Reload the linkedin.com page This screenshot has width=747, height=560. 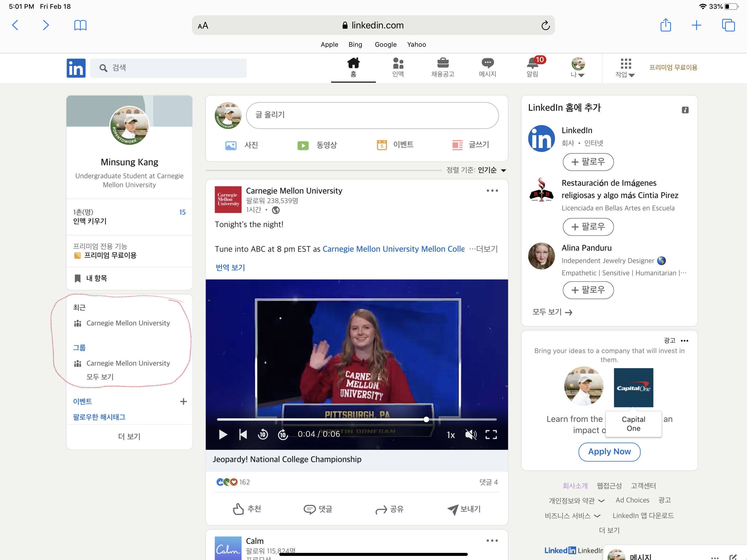pyautogui.click(x=545, y=25)
